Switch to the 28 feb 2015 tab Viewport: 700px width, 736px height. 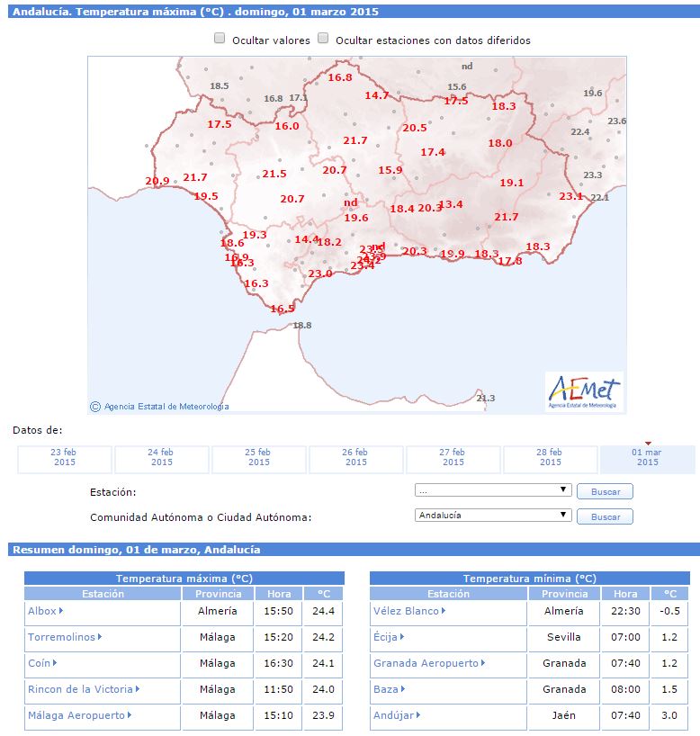point(551,458)
